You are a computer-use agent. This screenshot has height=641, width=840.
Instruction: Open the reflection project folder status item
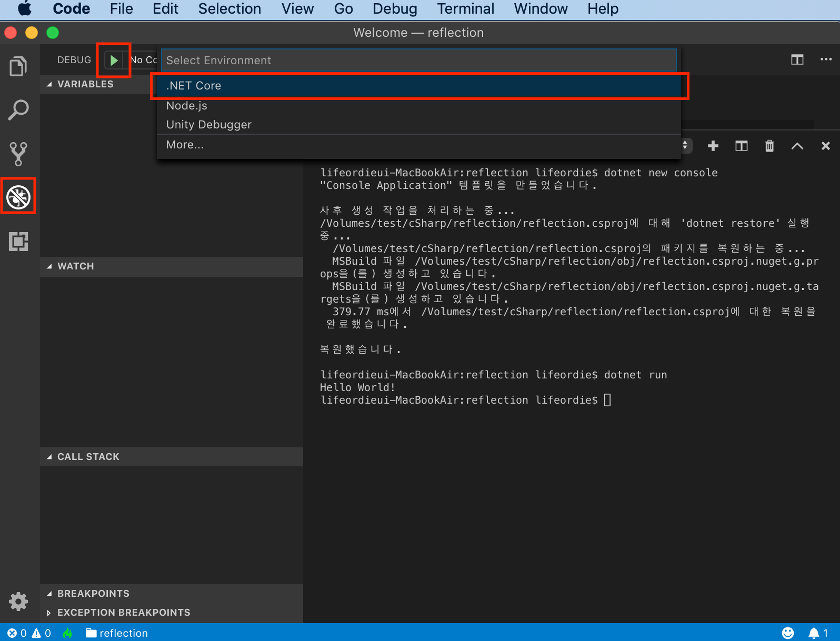click(x=117, y=633)
